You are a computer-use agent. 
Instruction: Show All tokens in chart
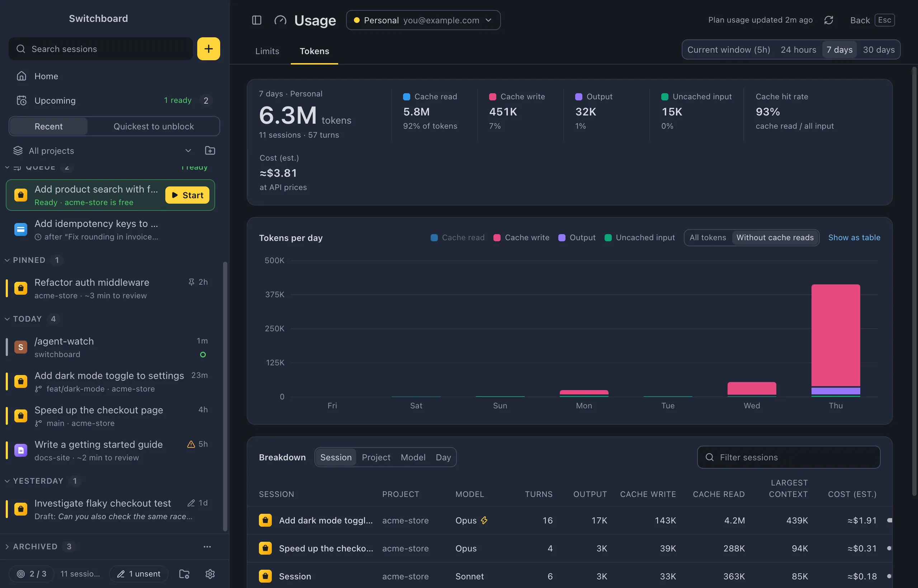[708, 237]
